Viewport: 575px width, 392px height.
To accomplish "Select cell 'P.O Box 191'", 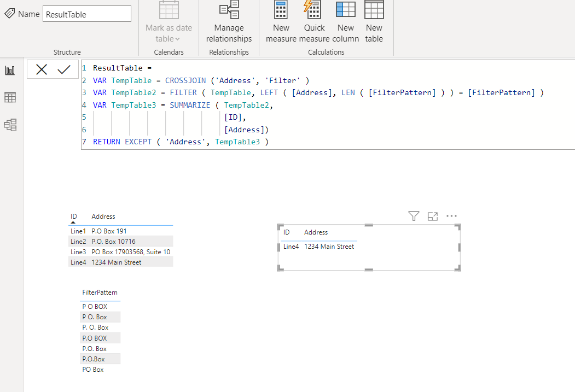I will coord(109,231).
